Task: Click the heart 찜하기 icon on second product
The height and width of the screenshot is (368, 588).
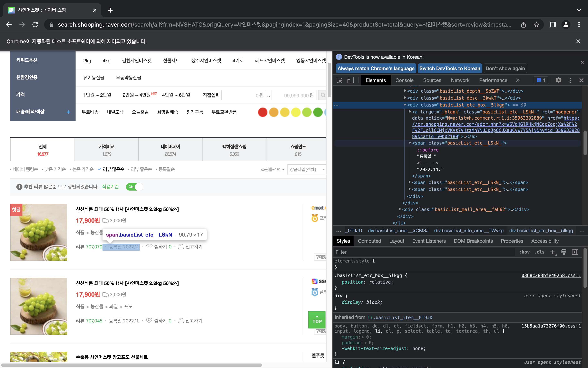Action: (149, 321)
